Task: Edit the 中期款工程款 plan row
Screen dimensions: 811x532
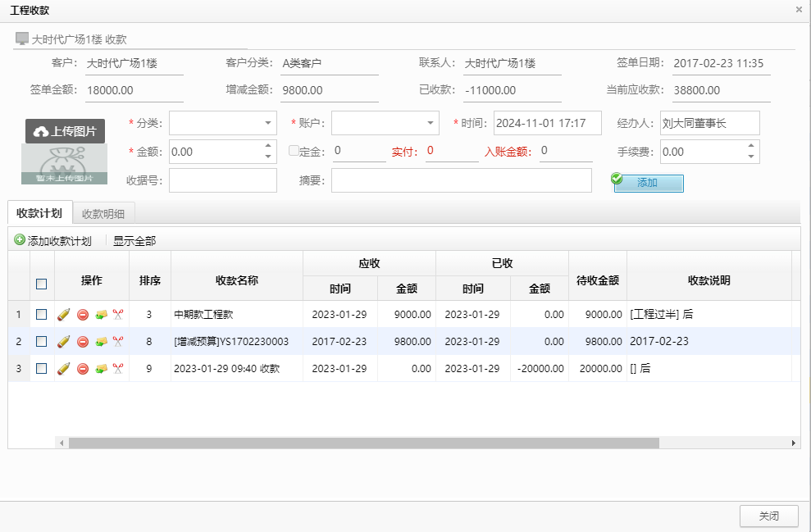Action: click(x=62, y=314)
